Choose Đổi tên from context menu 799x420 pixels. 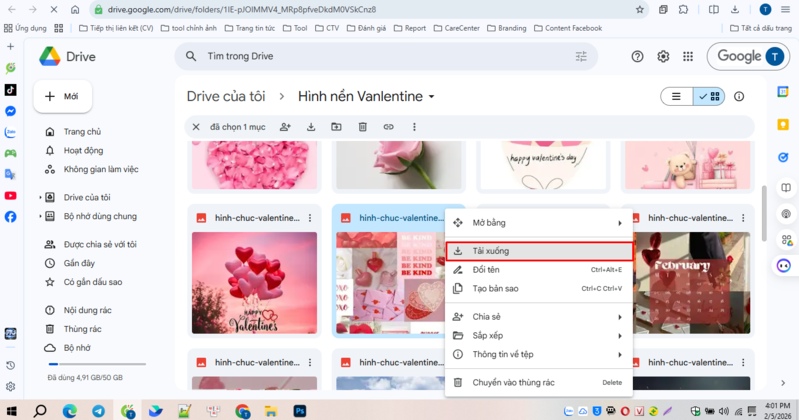coord(539,270)
